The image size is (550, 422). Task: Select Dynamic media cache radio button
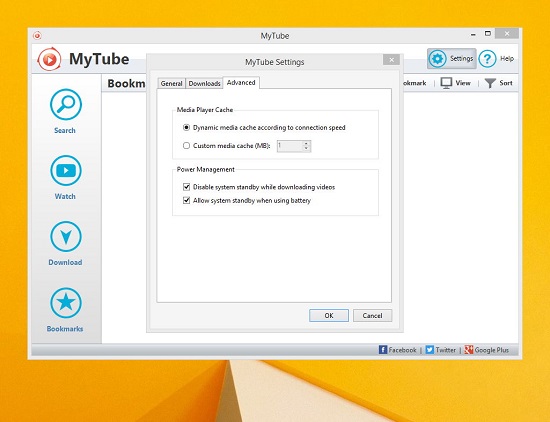coord(186,127)
